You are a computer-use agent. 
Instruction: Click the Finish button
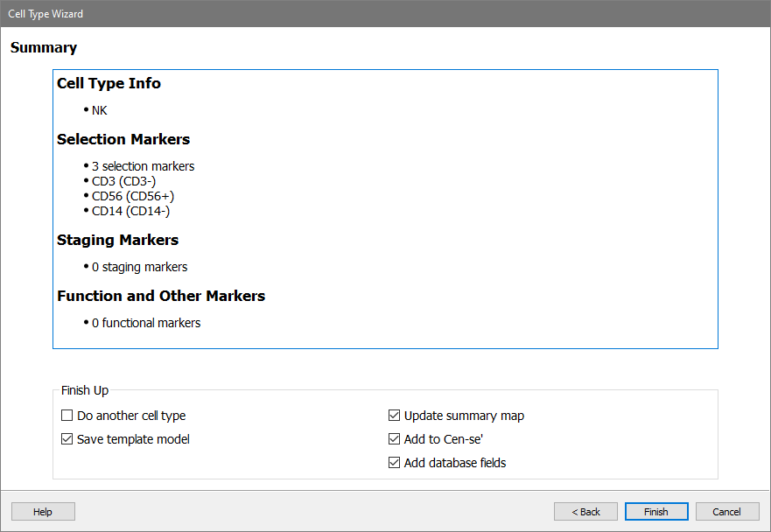(x=655, y=512)
